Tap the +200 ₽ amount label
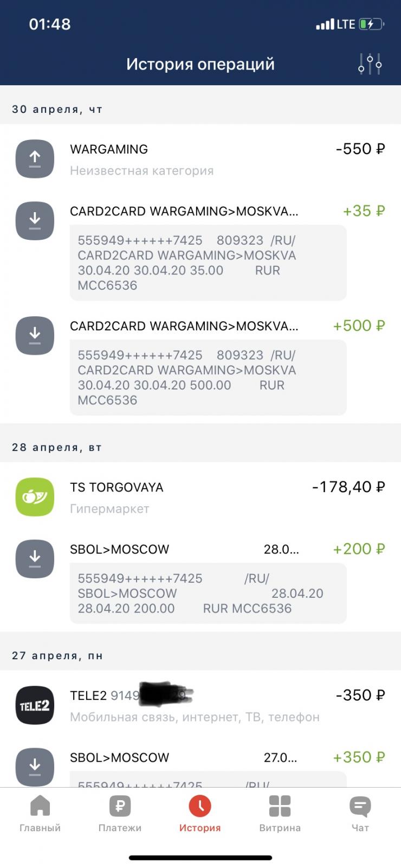The image size is (401, 868). click(359, 549)
